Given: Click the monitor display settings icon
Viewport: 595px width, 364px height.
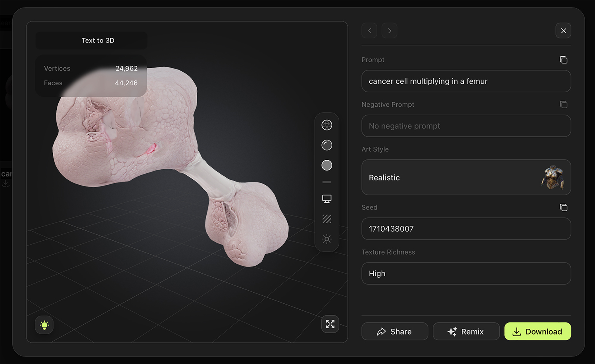Looking at the screenshot, I should click(326, 199).
